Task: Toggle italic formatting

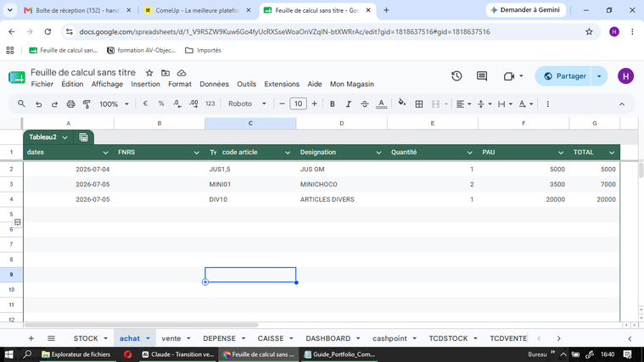Action: (348, 103)
